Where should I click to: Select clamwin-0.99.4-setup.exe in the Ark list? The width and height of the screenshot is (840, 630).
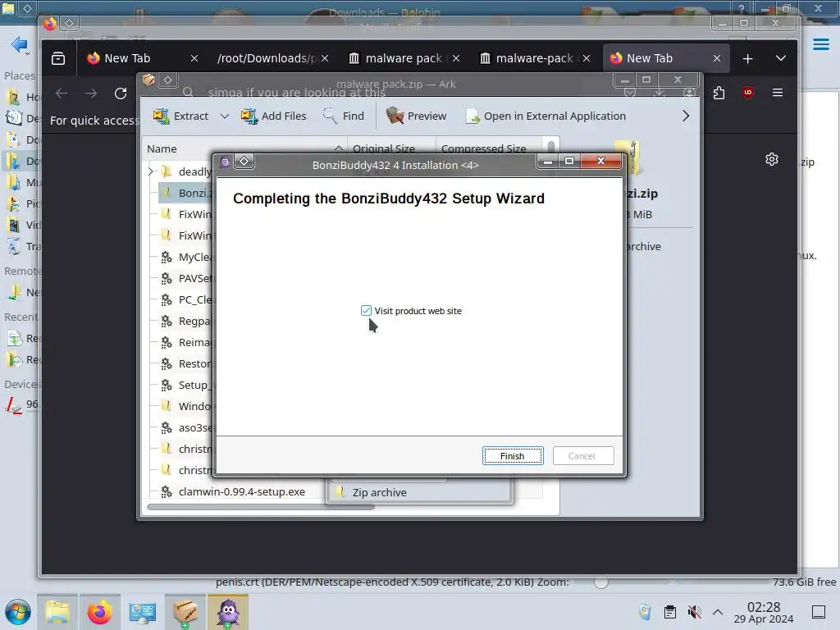[x=242, y=491]
